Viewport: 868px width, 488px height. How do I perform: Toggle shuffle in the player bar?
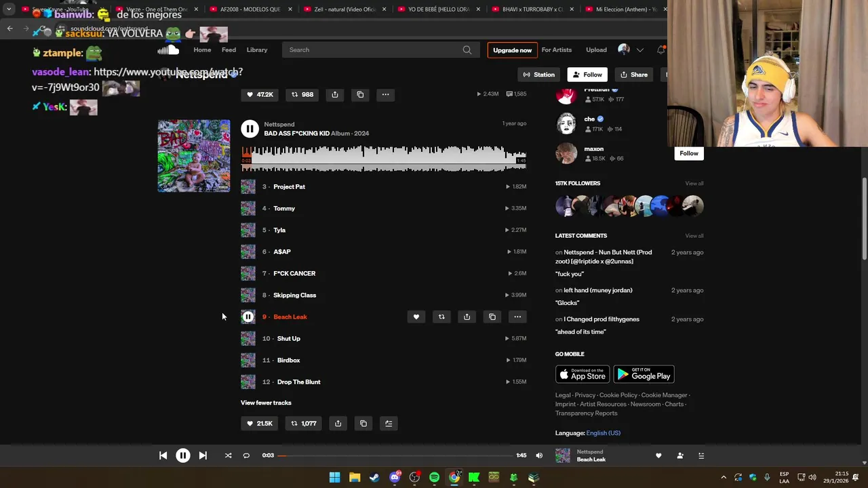[228, 455]
